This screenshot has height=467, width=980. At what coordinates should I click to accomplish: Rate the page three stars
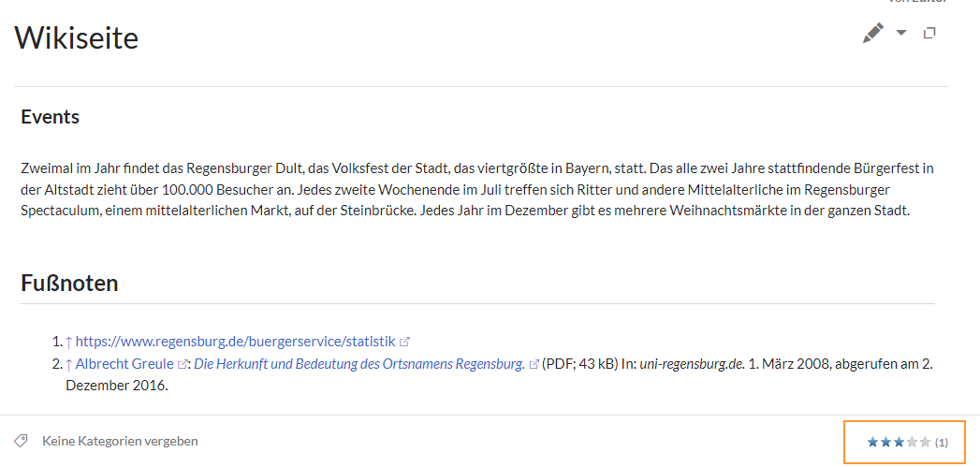point(899,443)
